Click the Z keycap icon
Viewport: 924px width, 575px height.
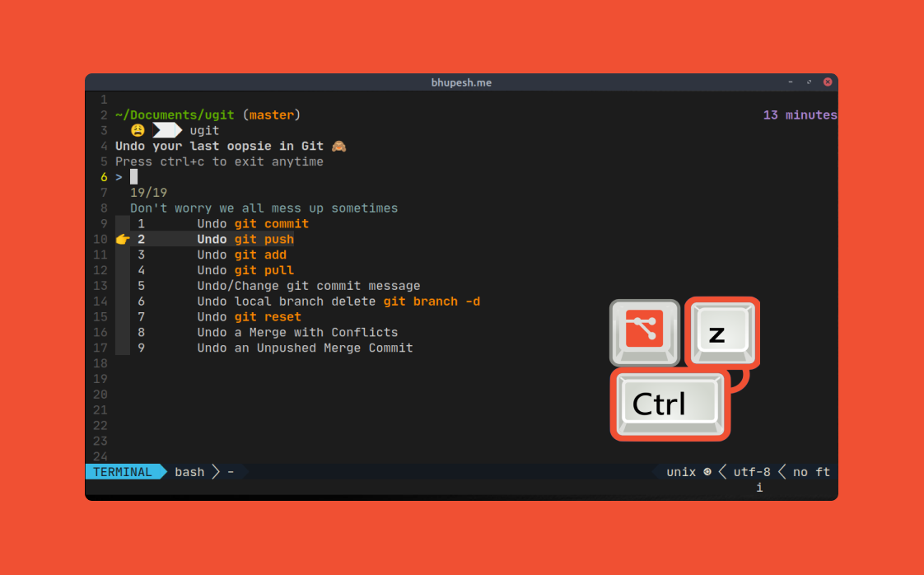click(723, 333)
